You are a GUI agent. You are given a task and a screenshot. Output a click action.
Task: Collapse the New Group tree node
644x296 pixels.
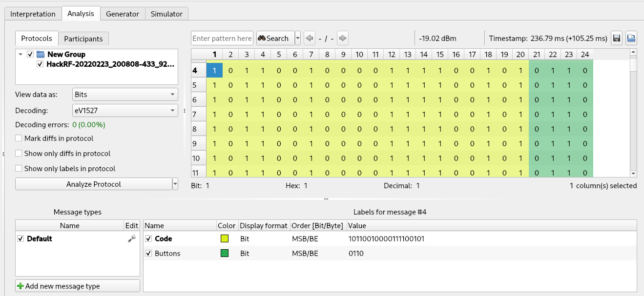(x=21, y=54)
